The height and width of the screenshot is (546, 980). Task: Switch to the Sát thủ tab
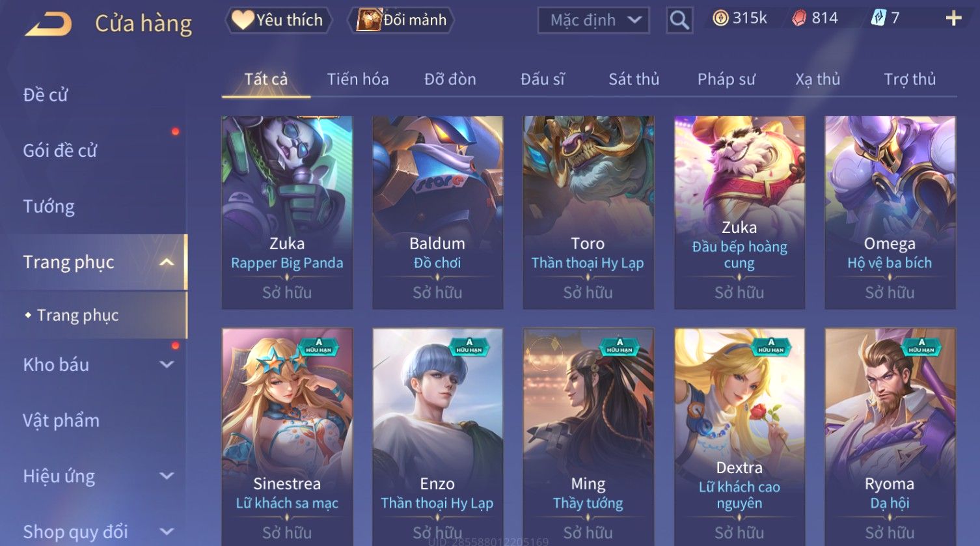click(634, 79)
